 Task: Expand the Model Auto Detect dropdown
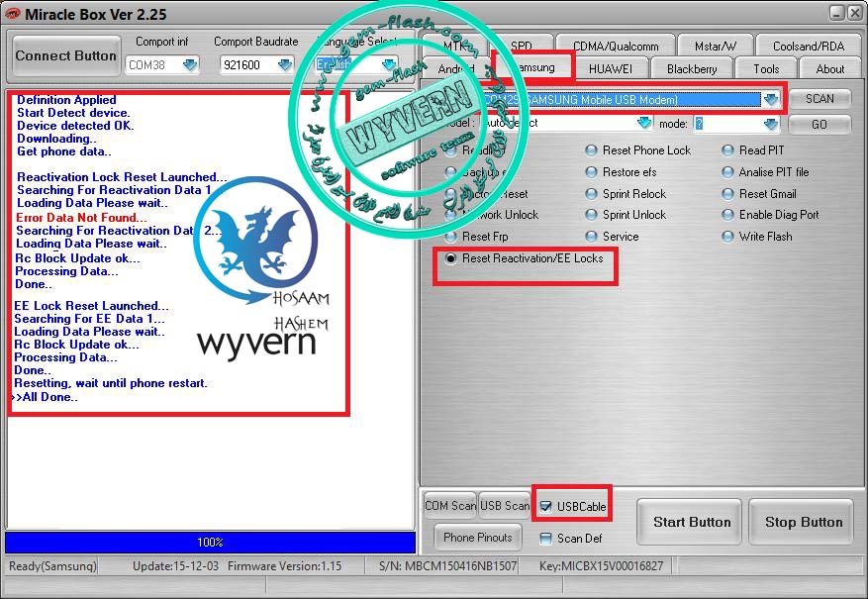(x=643, y=123)
